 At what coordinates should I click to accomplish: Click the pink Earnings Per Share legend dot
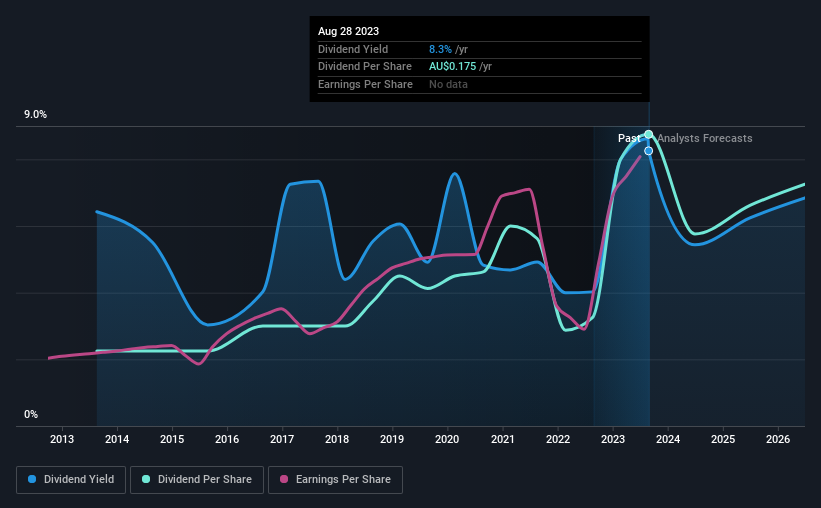(x=284, y=479)
